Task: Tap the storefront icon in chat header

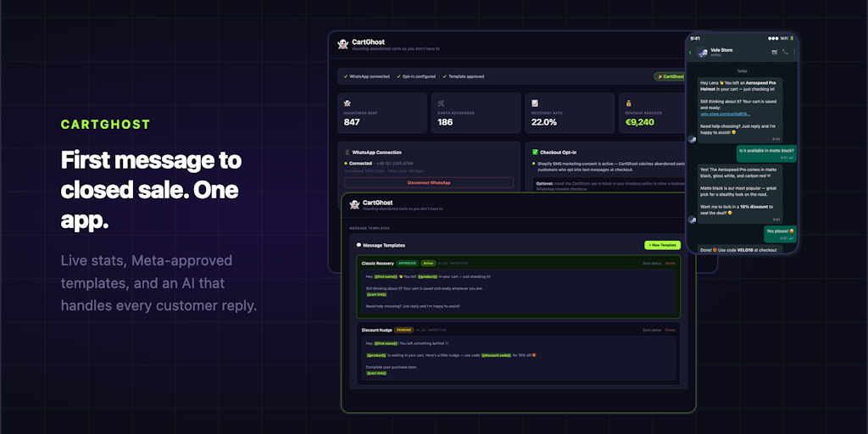Action: 775,52
